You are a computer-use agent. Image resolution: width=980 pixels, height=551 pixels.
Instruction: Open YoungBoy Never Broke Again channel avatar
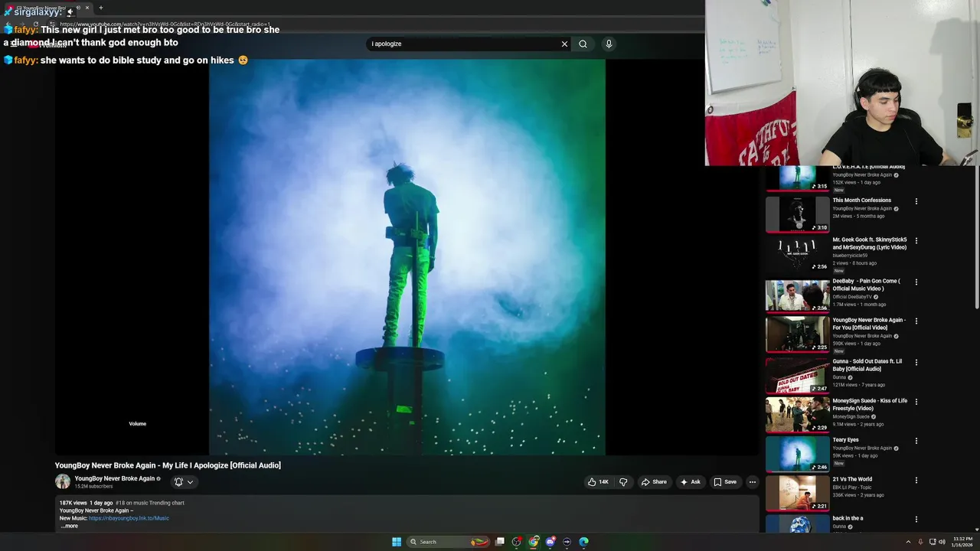click(63, 481)
